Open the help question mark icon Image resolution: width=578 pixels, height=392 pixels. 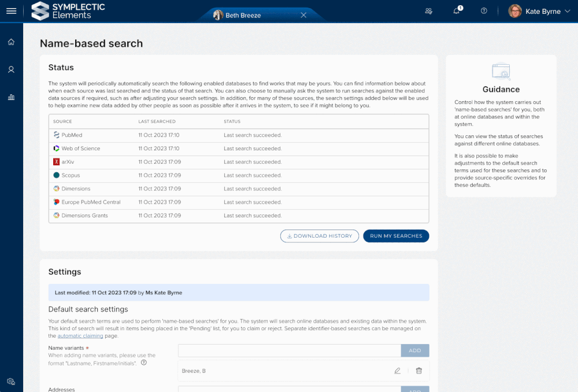[484, 11]
